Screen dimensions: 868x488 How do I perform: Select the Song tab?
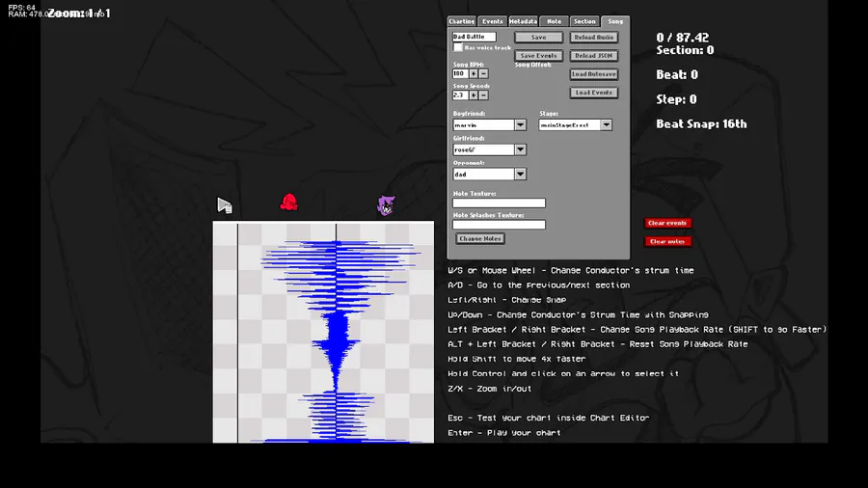tap(615, 21)
